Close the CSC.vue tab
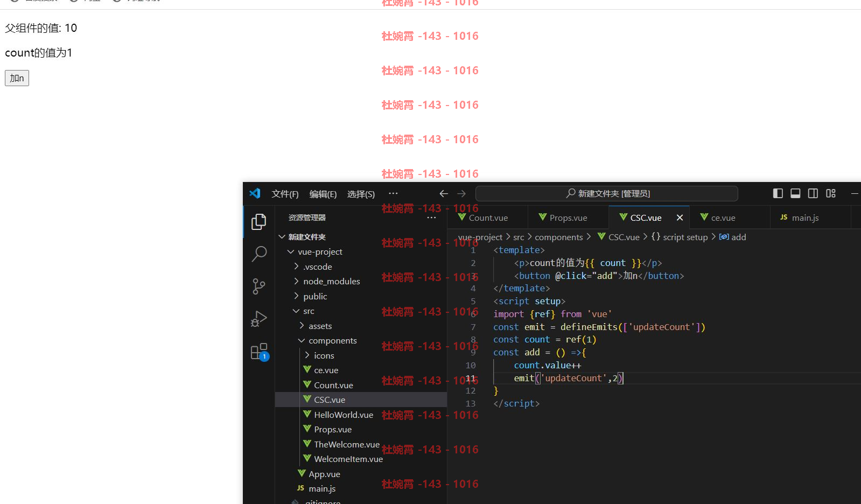Viewport: 861px width, 504px height. (680, 218)
